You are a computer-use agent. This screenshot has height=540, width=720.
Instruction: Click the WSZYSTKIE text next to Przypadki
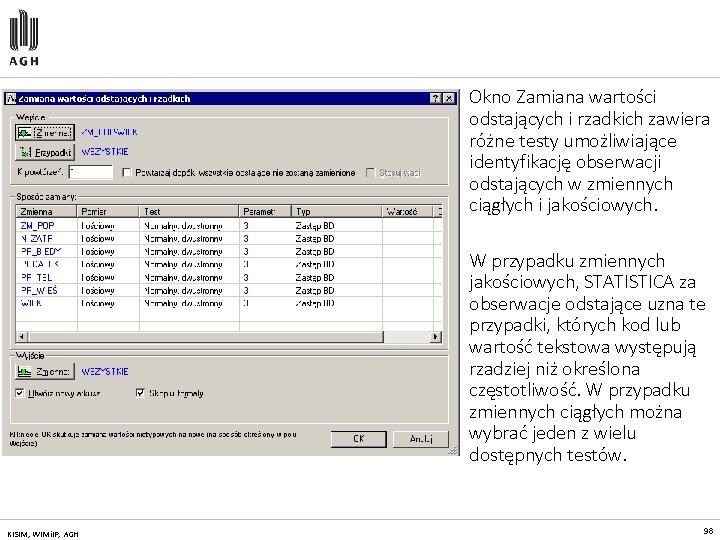pos(105,152)
